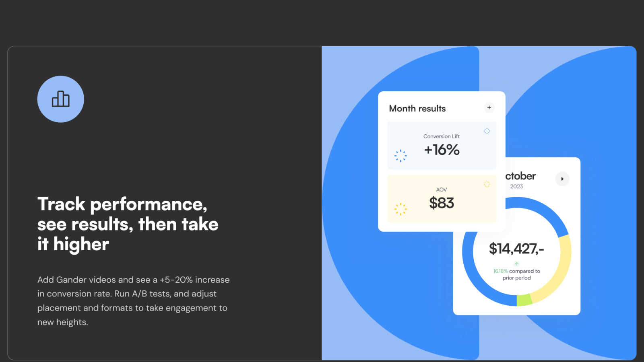Click the small yellow sparkle in the AOV corner
This screenshot has width=644, height=362.
click(x=487, y=183)
